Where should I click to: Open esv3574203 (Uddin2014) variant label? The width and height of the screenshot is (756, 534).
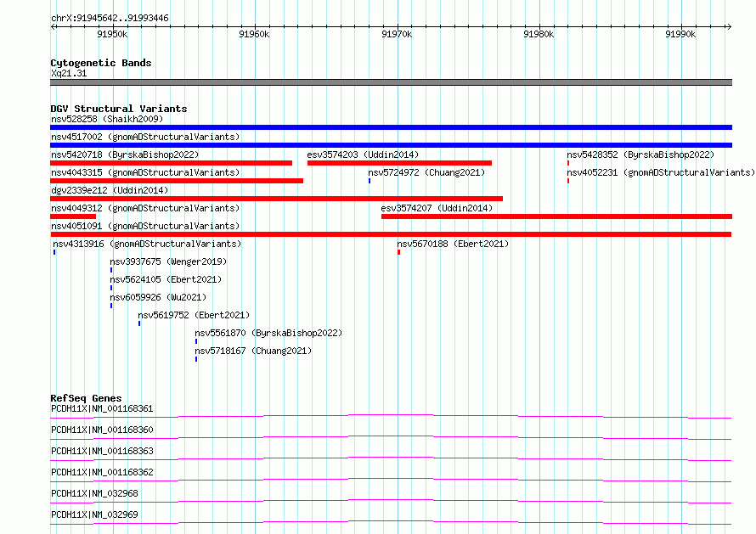363,155
